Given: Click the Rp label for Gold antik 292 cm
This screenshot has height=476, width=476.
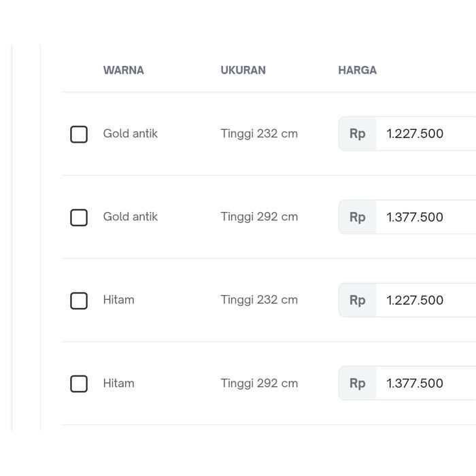Looking at the screenshot, I should click(358, 218).
